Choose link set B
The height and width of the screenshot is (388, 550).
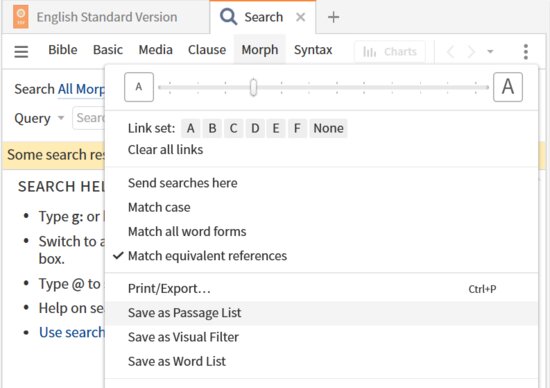point(212,128)
